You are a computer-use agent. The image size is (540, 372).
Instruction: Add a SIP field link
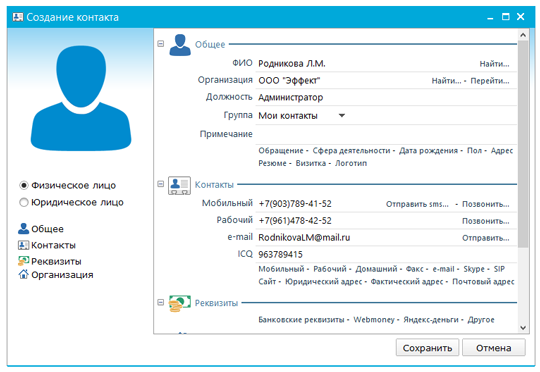coord(499,269)
